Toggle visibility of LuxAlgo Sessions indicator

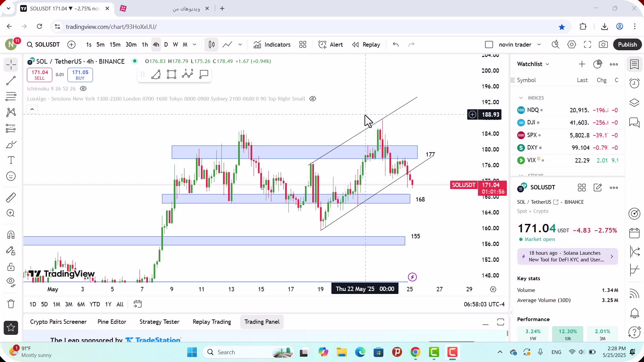[313, 99]
